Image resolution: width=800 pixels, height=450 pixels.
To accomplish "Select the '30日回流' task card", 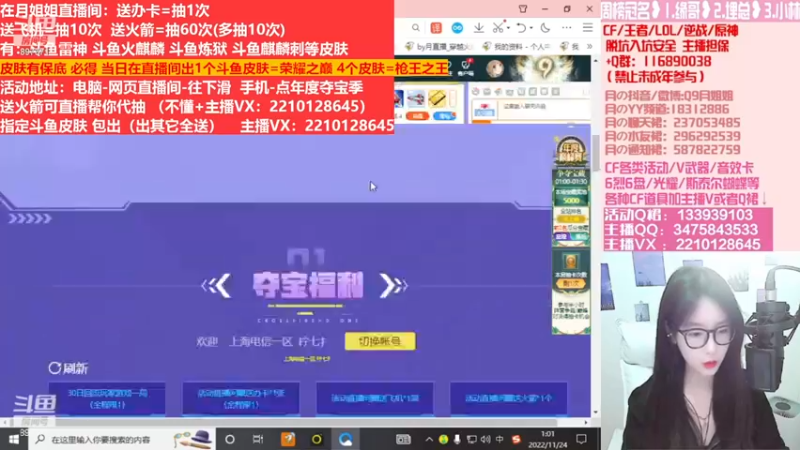I will point(107,398).
